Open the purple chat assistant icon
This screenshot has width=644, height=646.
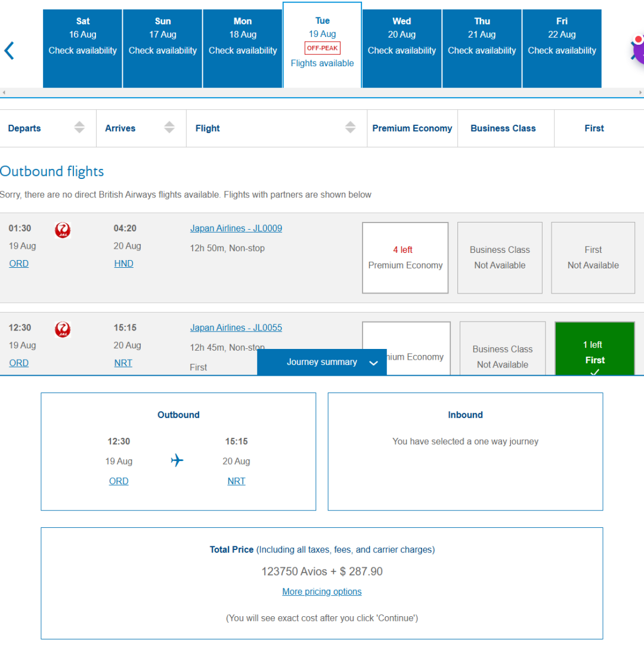(637, 50)
